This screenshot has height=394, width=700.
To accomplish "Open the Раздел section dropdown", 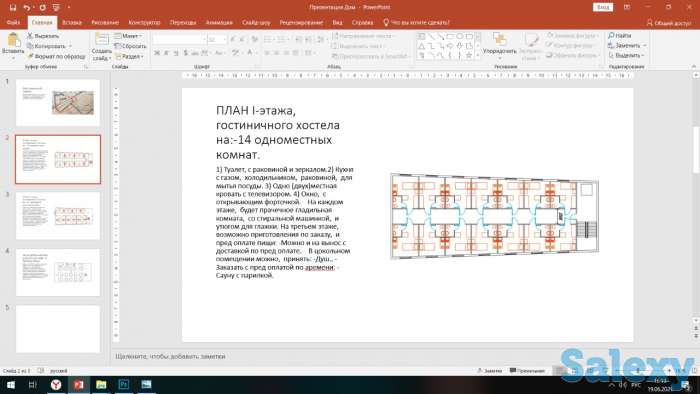I will point(129,56).
